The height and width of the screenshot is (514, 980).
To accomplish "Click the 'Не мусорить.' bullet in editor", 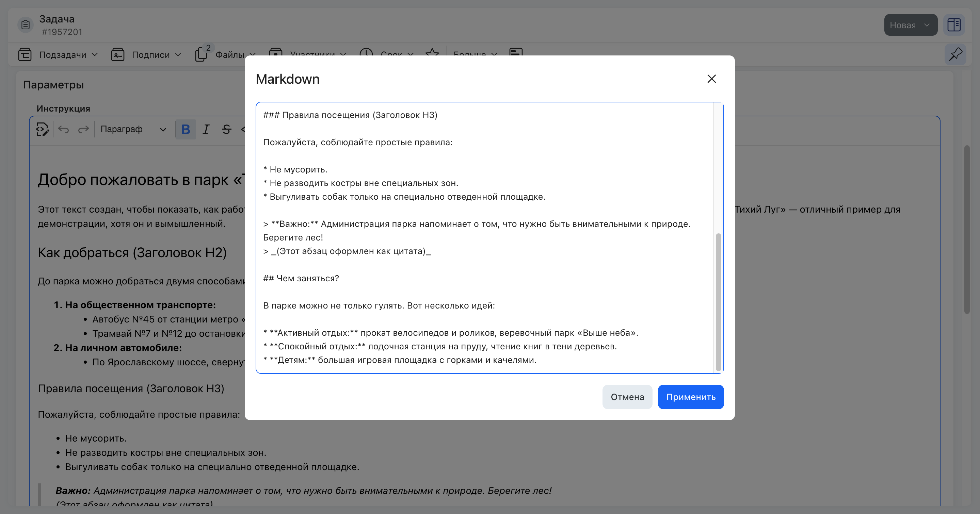I will pyautogui.click(x=96, y=438).
